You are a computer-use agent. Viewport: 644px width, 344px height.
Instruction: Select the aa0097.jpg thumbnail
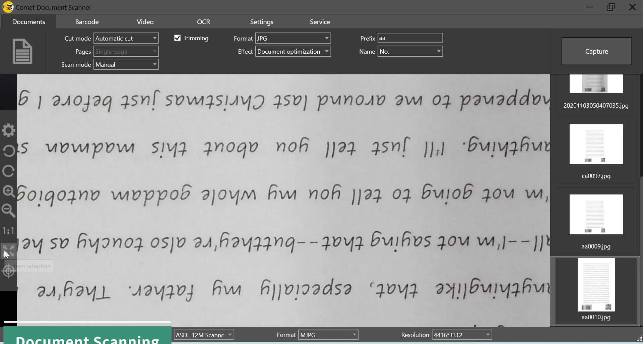click(596, 144)
